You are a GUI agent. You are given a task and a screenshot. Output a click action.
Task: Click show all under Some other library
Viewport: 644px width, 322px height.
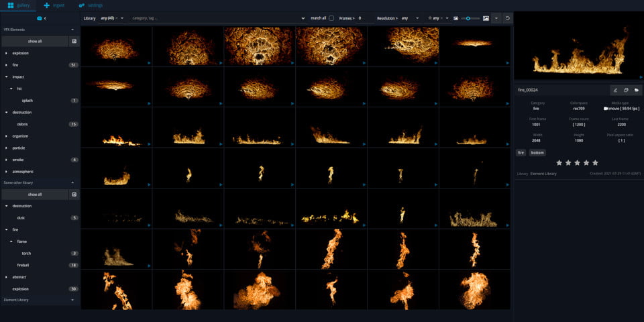(x=35, y=195)
